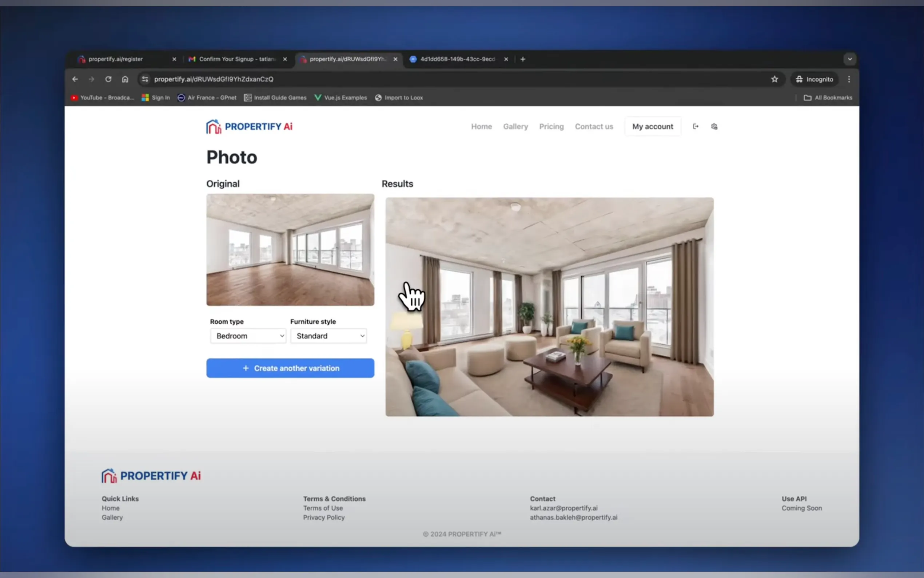Viewport: 924px width, 578px height.
Task: Click the browser home icon
Action: click(x=125, y=79)
